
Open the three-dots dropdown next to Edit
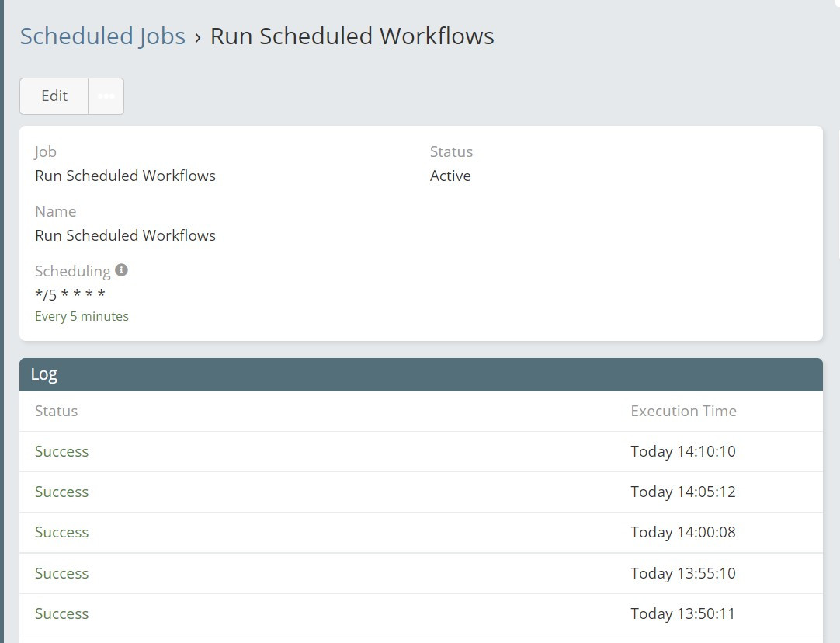click(x=106, y=96)
